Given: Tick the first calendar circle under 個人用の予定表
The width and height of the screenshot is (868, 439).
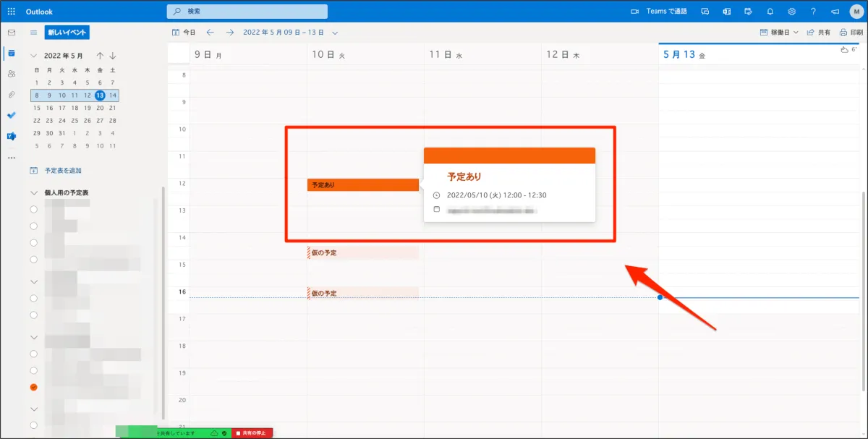Looking at the screenshot, I should point(34,209).
